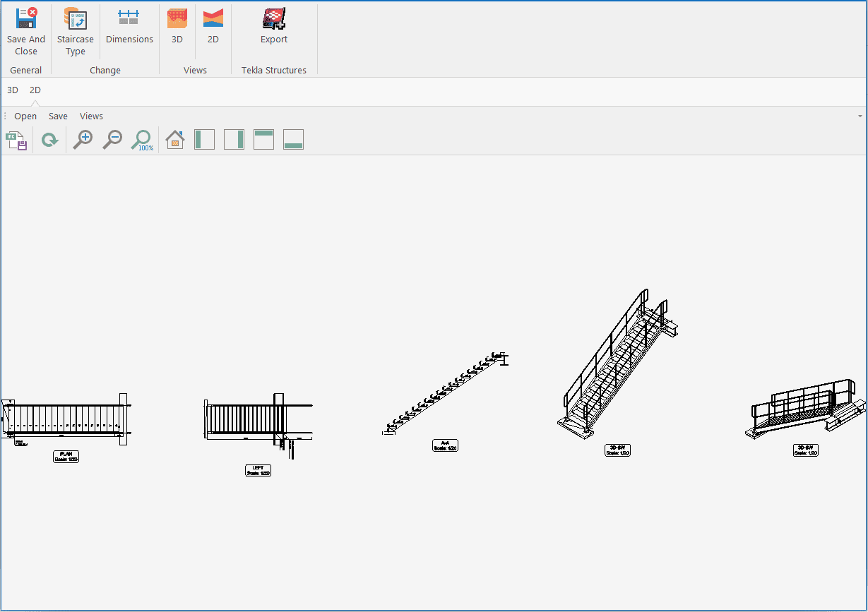Open the Views menu
This screenshot has height=612, width=868.
[91, 116]
